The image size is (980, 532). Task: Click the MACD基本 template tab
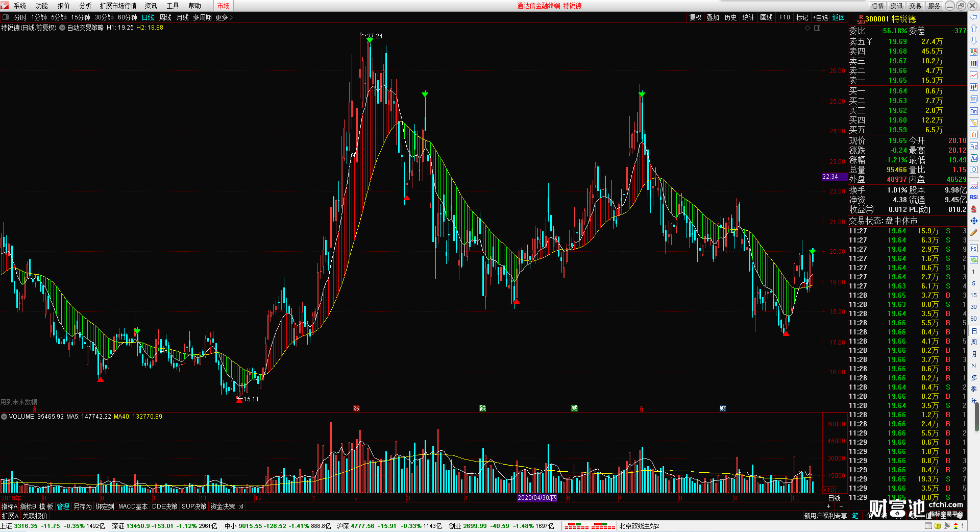(133, 506)
